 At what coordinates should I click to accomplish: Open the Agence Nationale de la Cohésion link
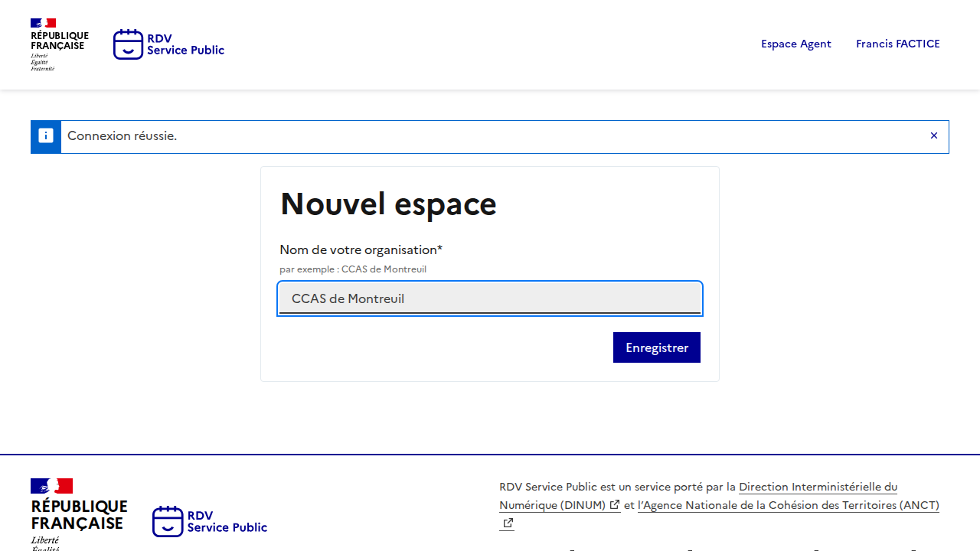coord(789,505)
